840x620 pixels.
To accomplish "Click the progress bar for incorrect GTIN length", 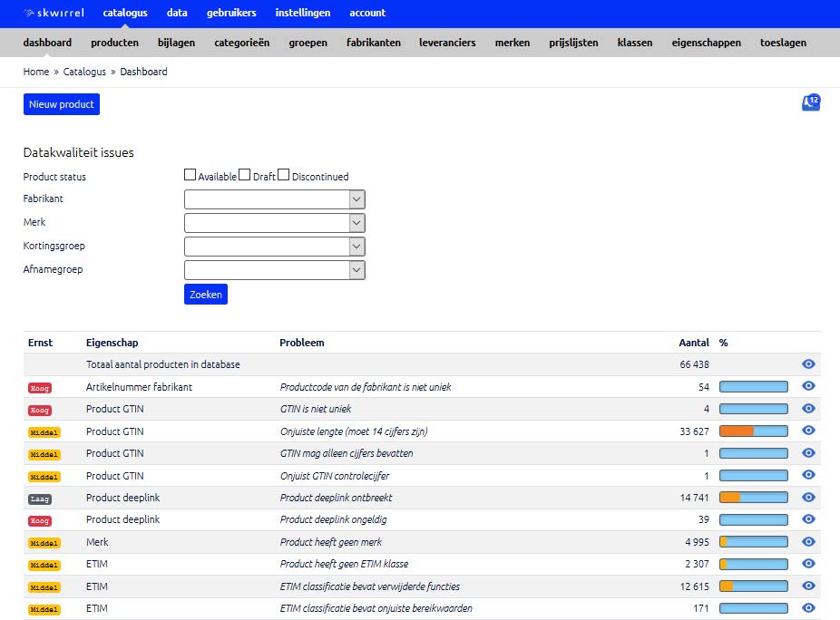I will (753, 431).
